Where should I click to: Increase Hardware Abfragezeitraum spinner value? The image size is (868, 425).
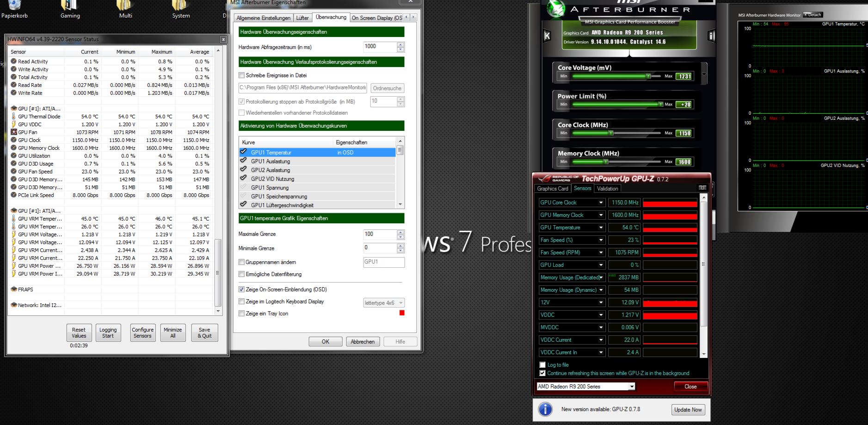[400, 44]
